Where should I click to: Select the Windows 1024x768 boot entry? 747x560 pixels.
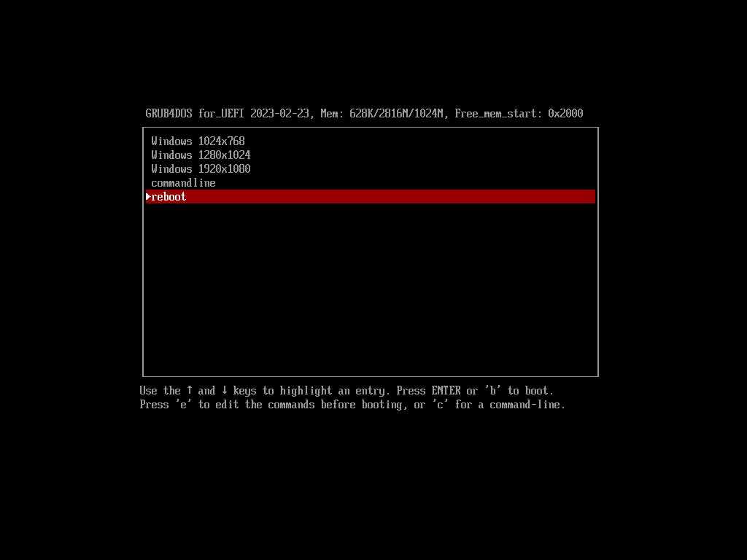coord(370,141)
